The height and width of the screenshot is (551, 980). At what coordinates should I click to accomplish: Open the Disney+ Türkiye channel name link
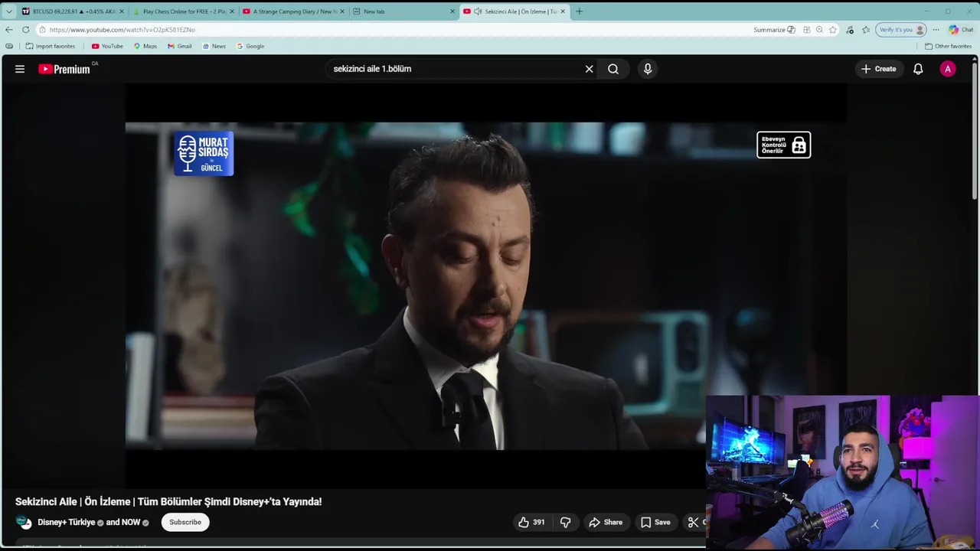67,522
